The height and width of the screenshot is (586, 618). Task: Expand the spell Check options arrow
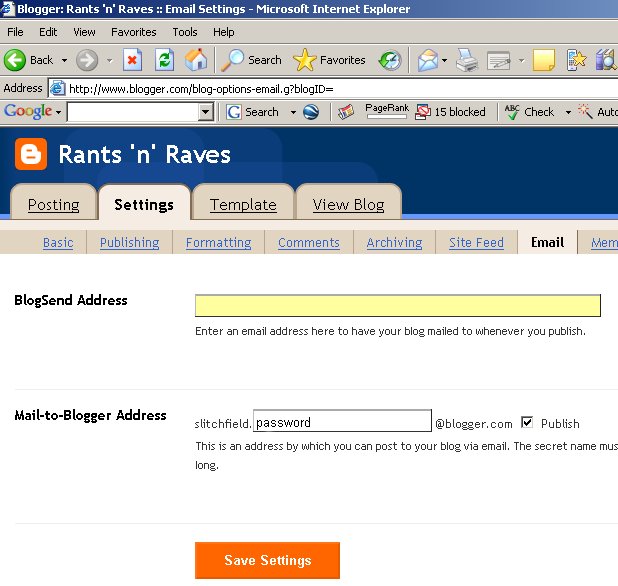click(568, 112)
